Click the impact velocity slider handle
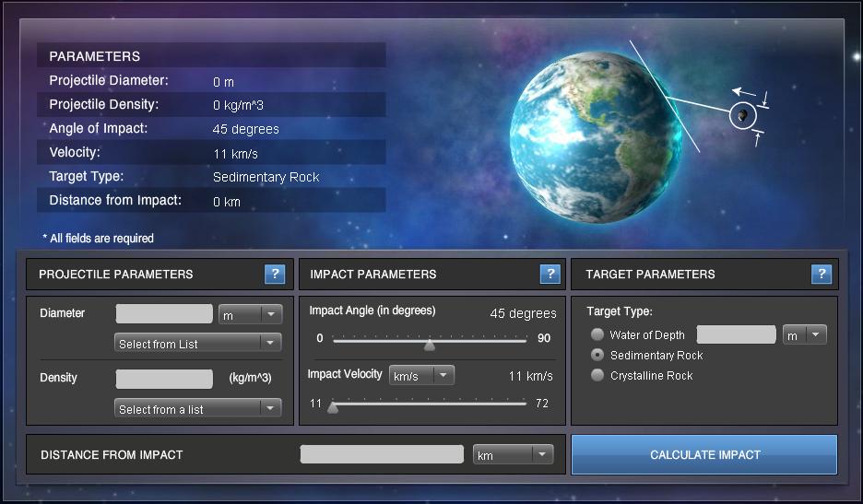The width and height of the screenshot is (863, 504). pyautogui.click(x=333, y=407)
